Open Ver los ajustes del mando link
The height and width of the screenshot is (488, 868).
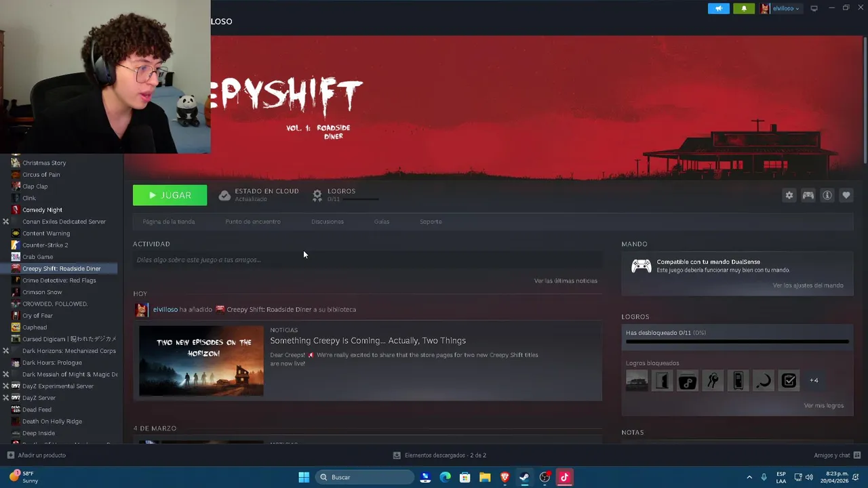pyautogui.click(x=808, y=285)
